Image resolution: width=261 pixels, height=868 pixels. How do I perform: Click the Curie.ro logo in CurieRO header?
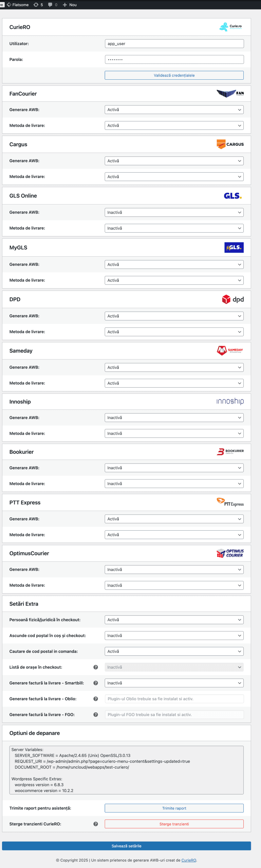click(230, 26)
